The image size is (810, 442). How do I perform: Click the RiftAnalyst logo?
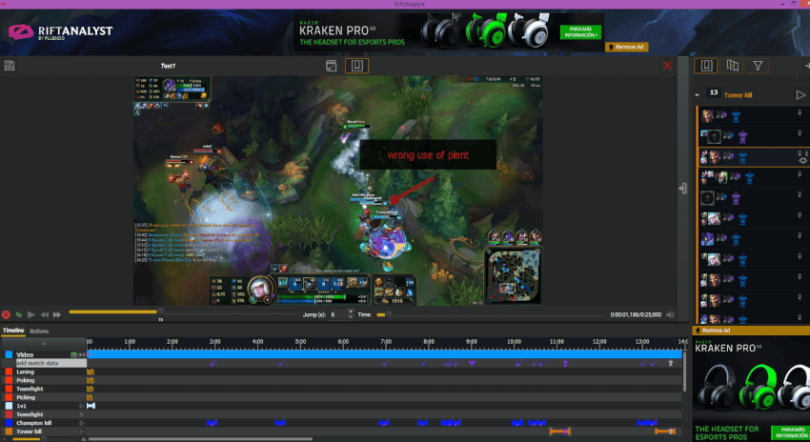tap(60, 33)
